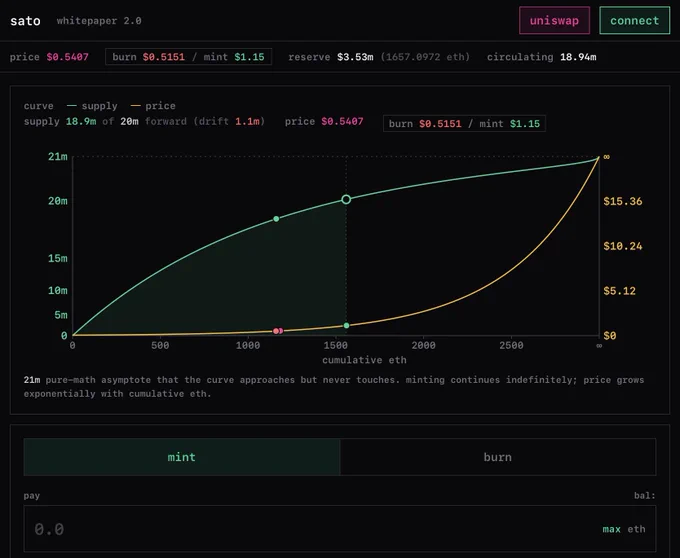Click the $5.12 price axis label
This screenshot has height=558, width=680.
pyautogui.click(x=619, y=291)
